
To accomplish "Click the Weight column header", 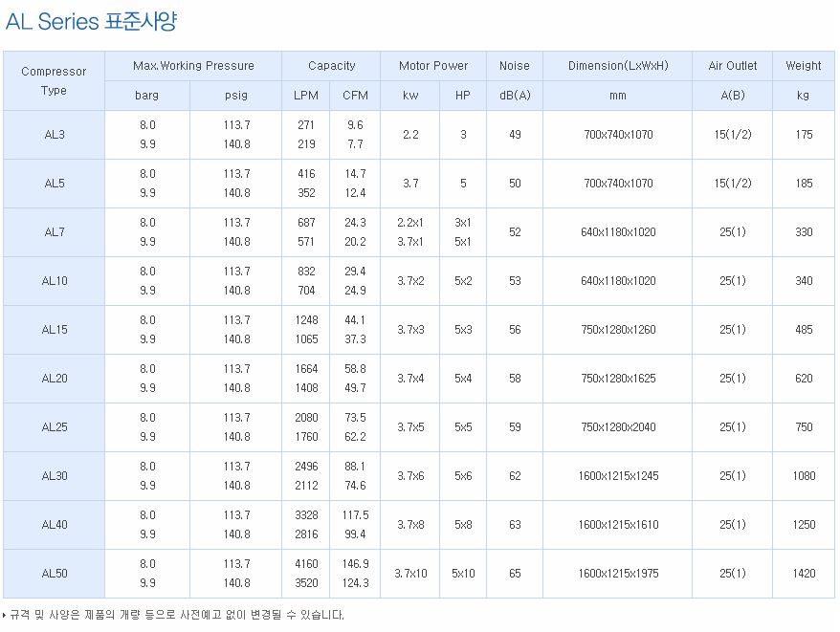I will pos(804,66).
